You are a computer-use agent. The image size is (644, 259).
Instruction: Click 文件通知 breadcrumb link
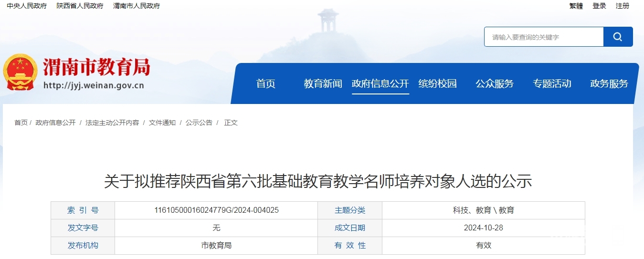pos(162,123)
